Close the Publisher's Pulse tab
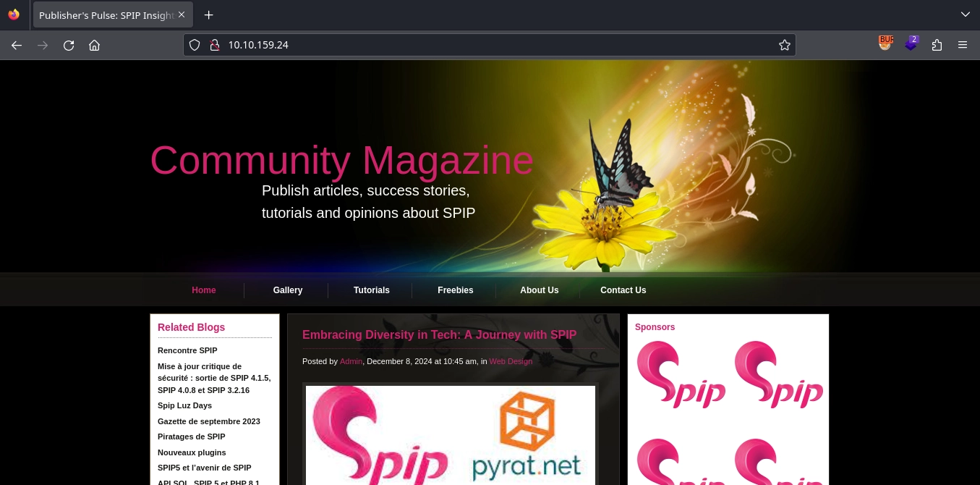Screen dimensions: 980x485 (x=182, y=15)
